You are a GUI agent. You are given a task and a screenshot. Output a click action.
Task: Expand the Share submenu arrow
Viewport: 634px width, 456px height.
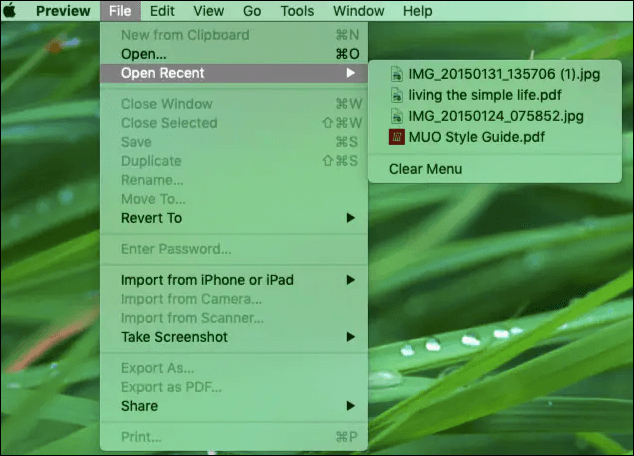tap(350, 406)
